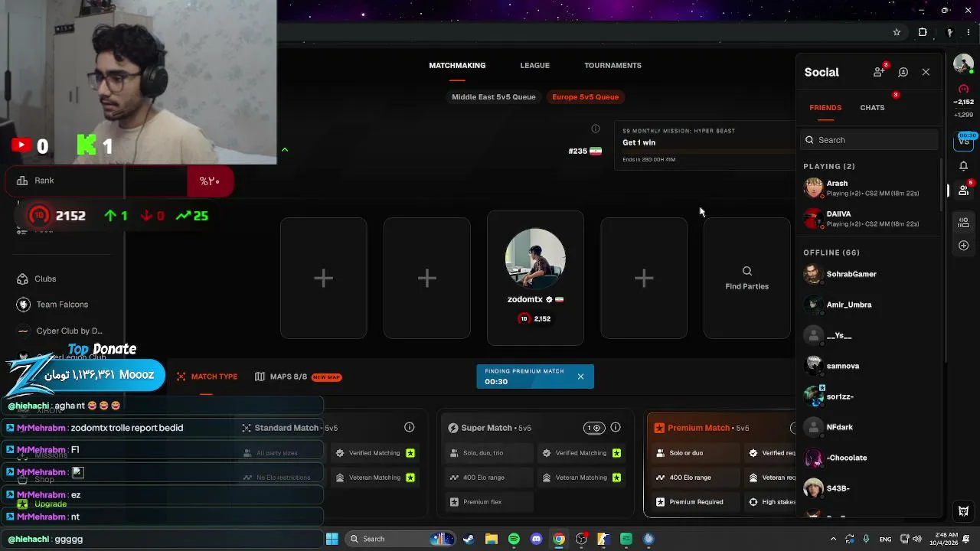The height and width of the screenshot is (551, 980).
Task: Choose the Premium Match card
Action: pos(721,464)
